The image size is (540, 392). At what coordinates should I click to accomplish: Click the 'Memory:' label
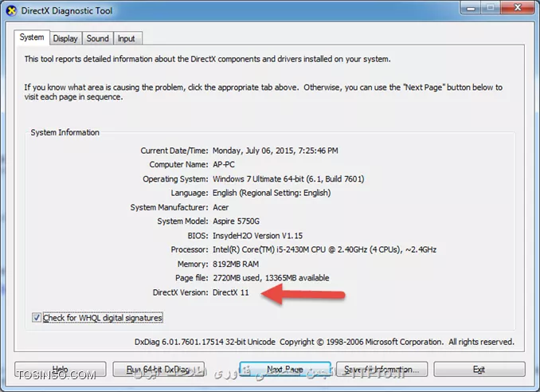[193, 264]
